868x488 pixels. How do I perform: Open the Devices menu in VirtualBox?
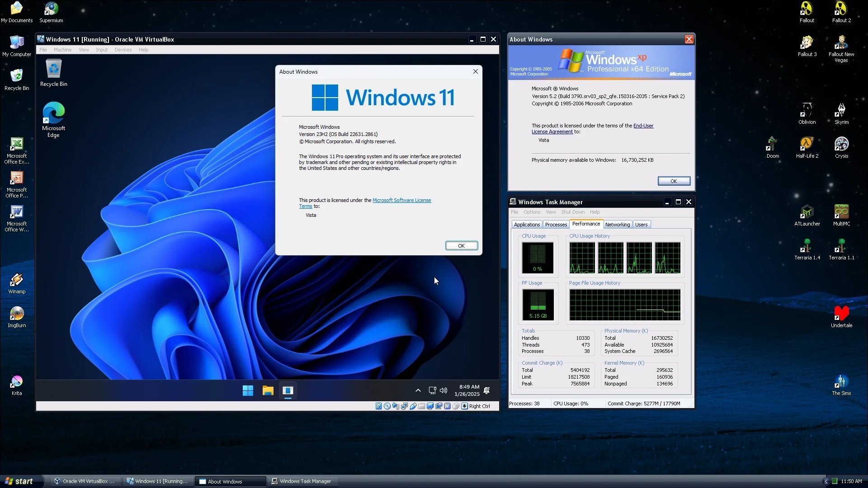click(x=123, y=50)
